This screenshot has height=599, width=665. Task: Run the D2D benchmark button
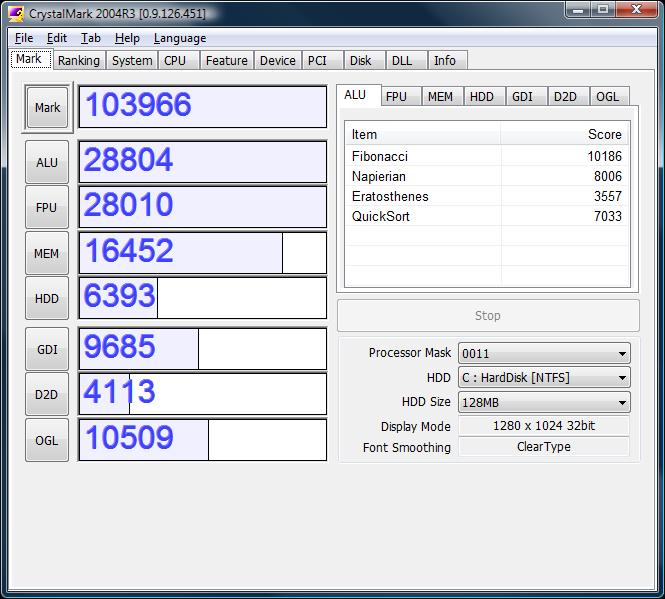tap(47, 394)
